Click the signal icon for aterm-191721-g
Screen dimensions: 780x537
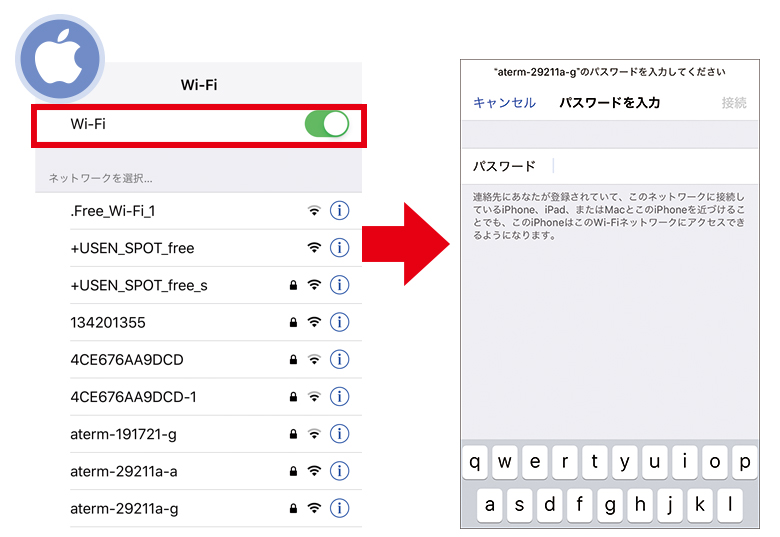(314, 434)
